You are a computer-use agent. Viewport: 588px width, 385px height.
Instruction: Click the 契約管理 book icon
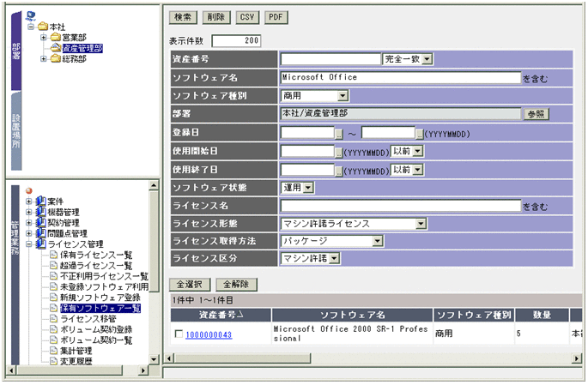click(x=40, y=222)
